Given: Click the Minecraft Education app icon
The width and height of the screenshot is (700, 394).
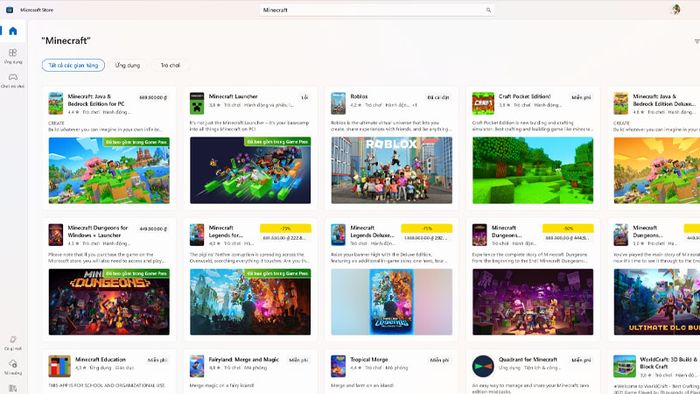Looking at the screenshot, I should [59, 366].
